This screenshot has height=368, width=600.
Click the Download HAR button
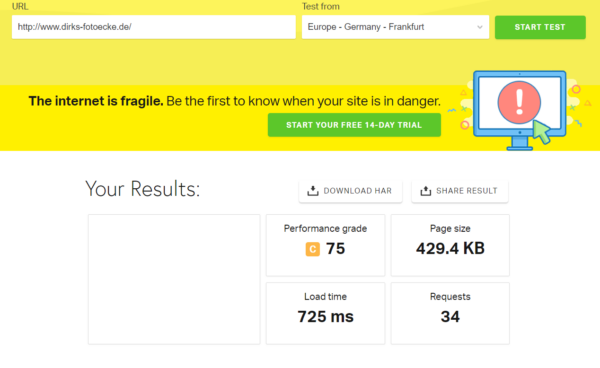tap(350, 191)
